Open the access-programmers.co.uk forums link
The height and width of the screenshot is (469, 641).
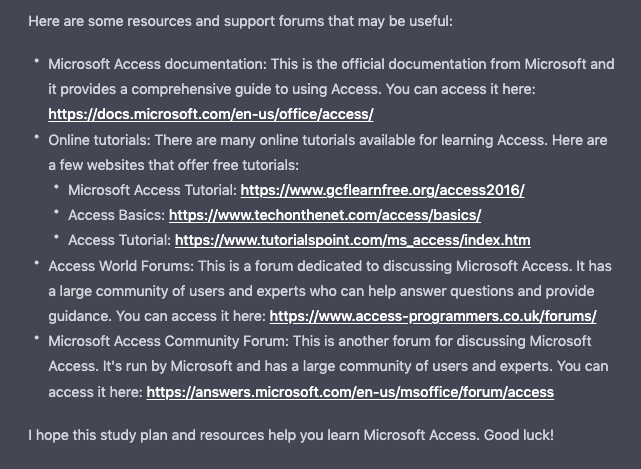coord(433,316)
